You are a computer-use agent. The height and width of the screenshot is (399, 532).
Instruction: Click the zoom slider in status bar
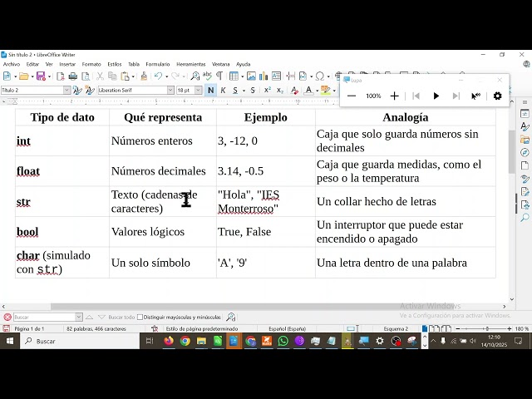[484, 329]
